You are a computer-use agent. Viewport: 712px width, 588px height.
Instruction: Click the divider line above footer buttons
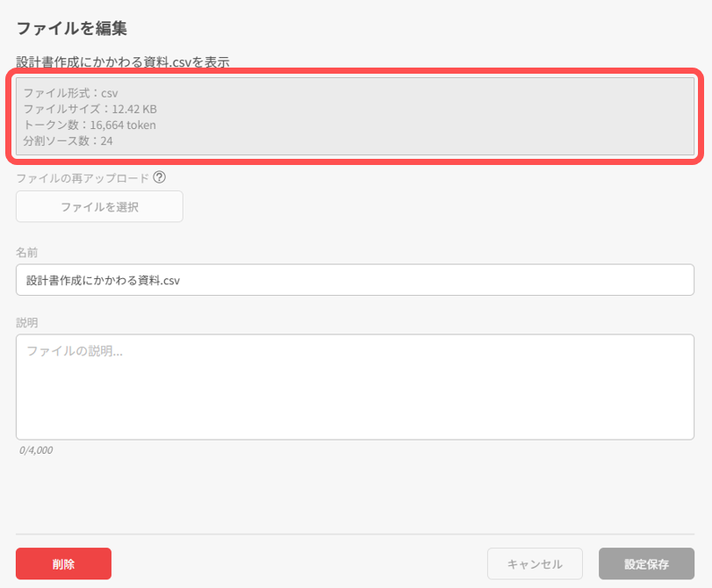355,534
